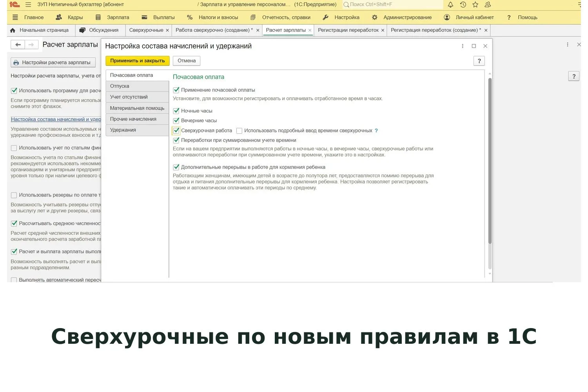This screenshot has width=588, height=392.
Task: Switch to the Отпуска settings tab
Action: pyautogui.click(x=137, y=86)
